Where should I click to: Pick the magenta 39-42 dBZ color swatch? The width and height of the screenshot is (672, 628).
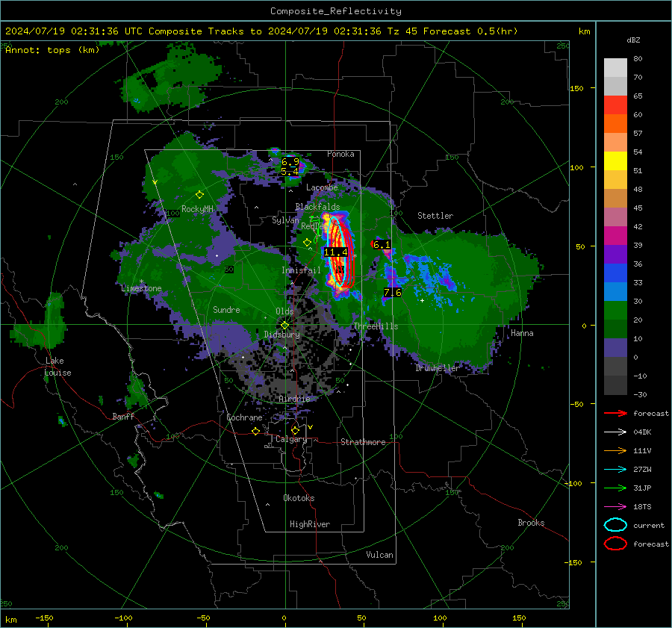[615, 236]
